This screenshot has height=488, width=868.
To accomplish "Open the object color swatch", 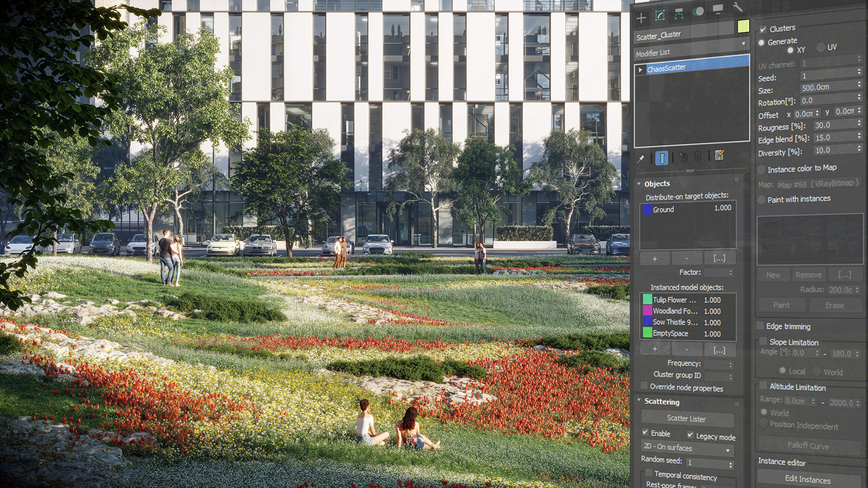I will click(x=743, y=27).
